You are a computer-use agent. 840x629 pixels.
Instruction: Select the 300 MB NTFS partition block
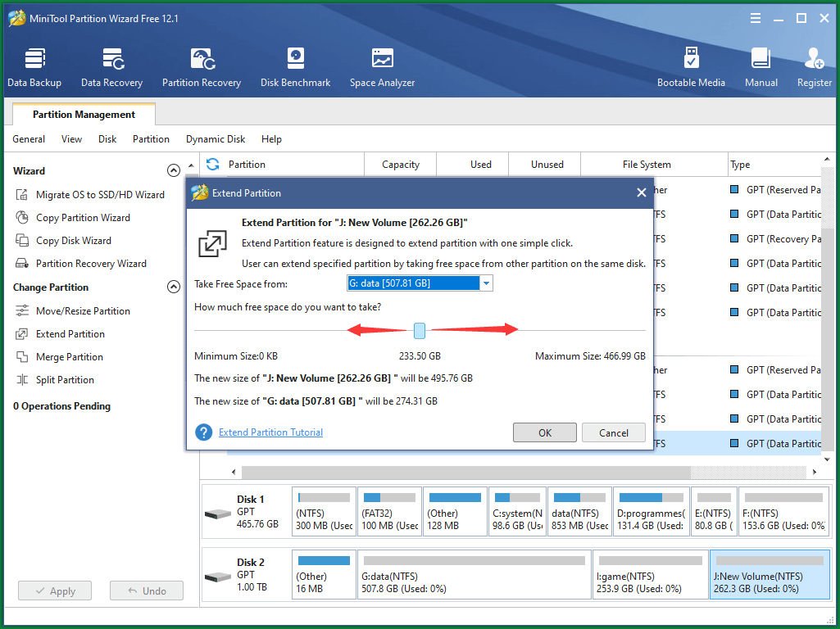point(324,511)
